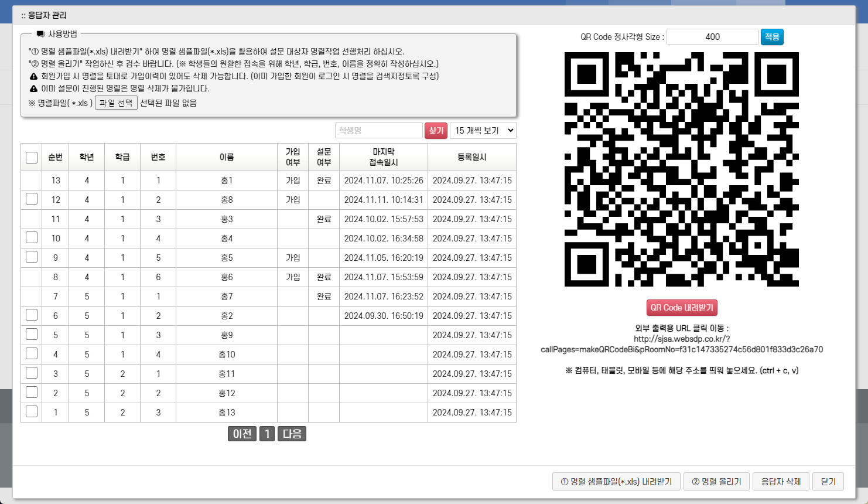The image size is (868, 504).
Task: Select page 1 in pagination
Action: click(267, 434)
